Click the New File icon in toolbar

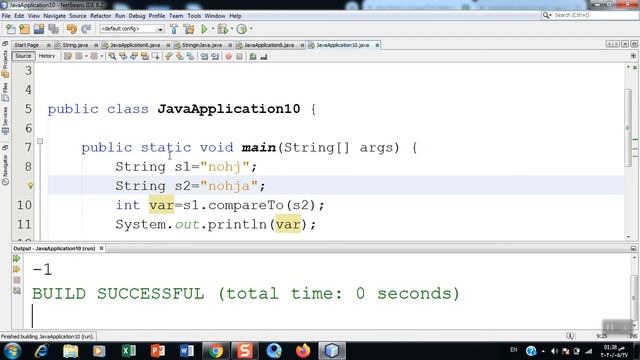click(x=10, y=29)
